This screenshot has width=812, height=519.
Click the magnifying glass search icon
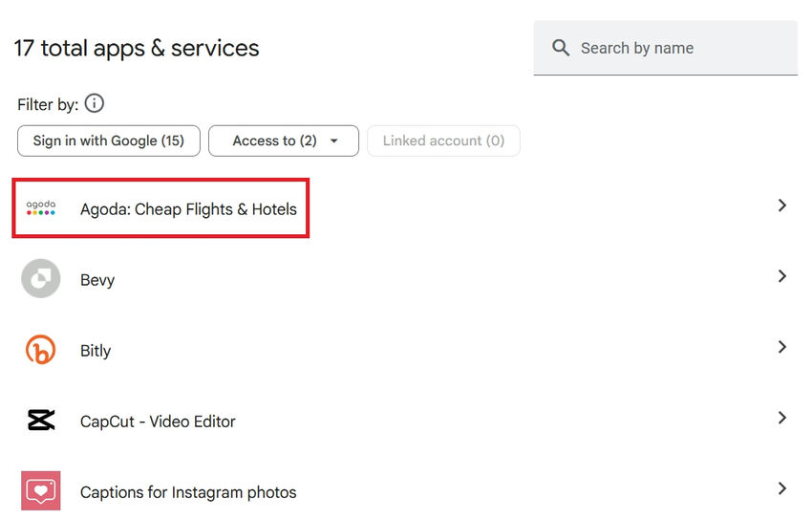[x=561, y=48]
